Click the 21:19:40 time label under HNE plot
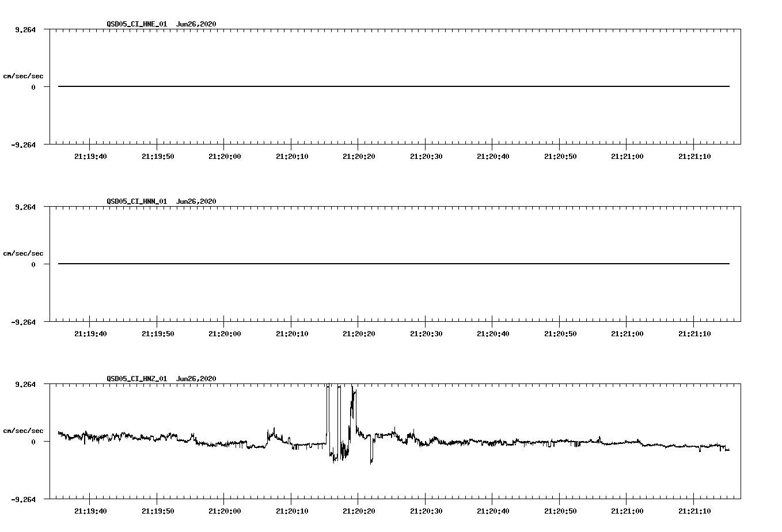782x532 pixels. click(x=90, y=157)
